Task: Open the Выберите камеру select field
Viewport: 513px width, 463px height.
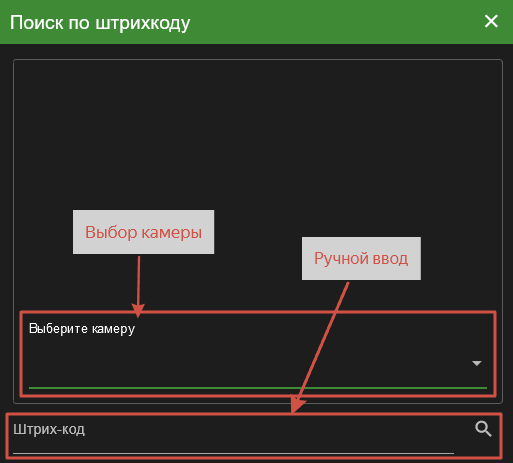Action: [258, 354]
